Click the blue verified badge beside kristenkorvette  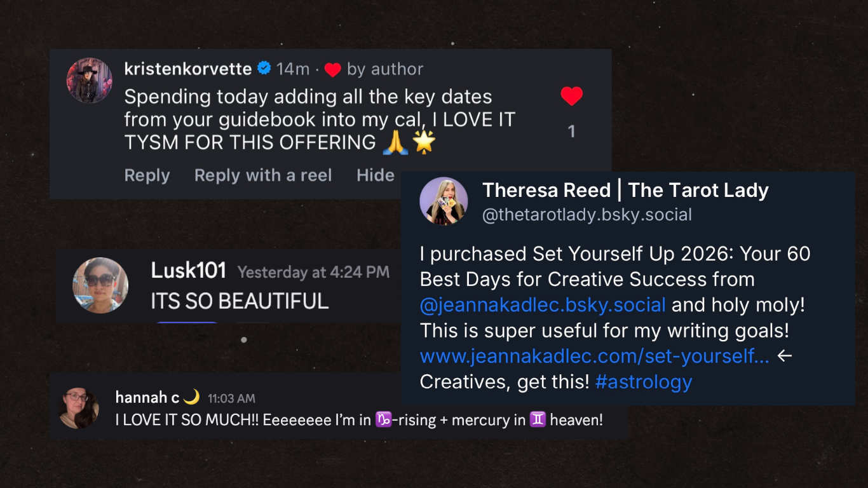click(x=264, y=69)
